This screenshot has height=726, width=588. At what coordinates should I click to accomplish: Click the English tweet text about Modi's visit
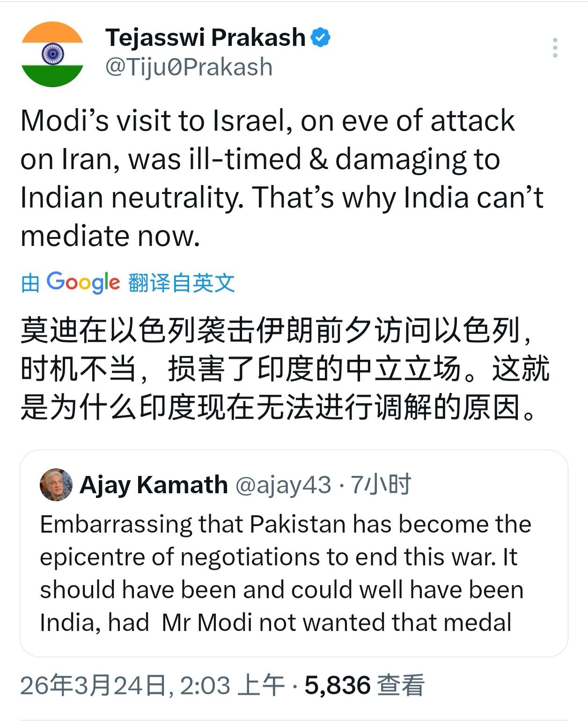pos(281,178)
